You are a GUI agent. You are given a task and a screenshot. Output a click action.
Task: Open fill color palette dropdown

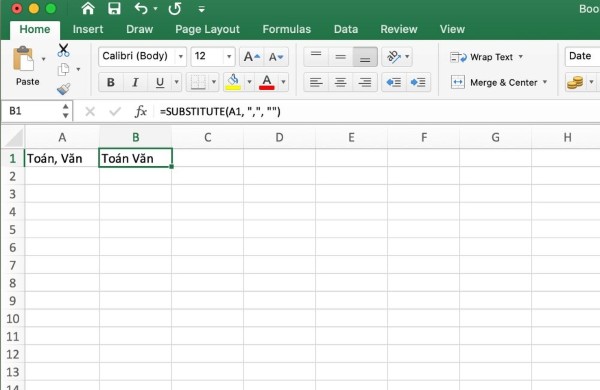tap(249, 82)
